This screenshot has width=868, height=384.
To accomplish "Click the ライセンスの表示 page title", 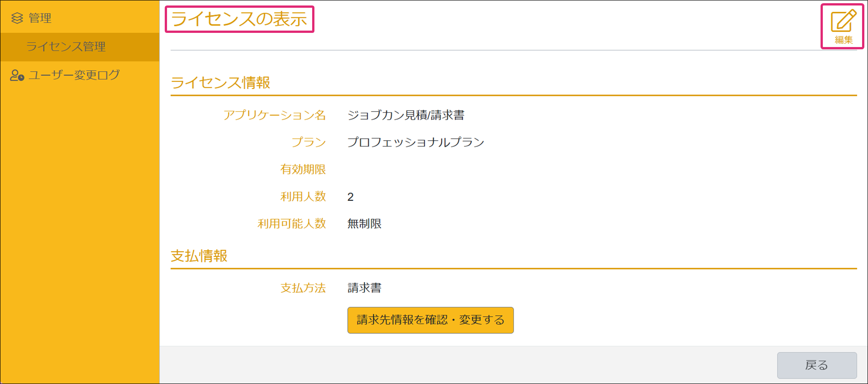I will [x=239, y=19].
